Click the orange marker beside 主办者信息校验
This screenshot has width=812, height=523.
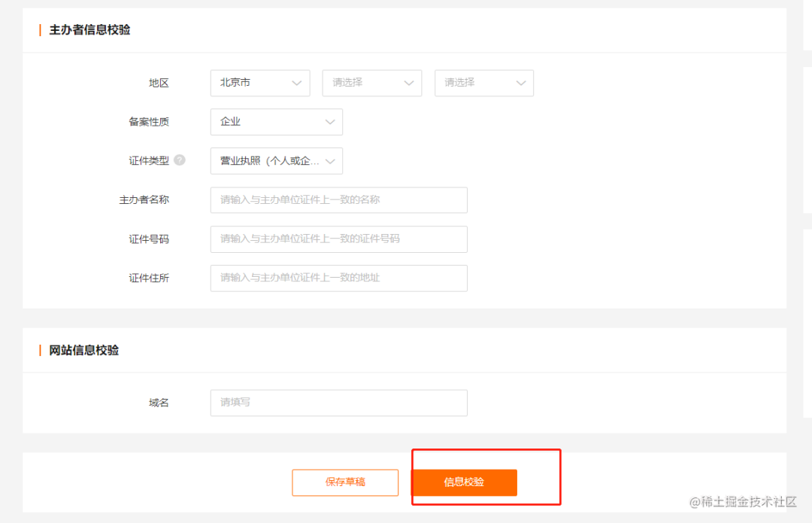click(40, 29)
